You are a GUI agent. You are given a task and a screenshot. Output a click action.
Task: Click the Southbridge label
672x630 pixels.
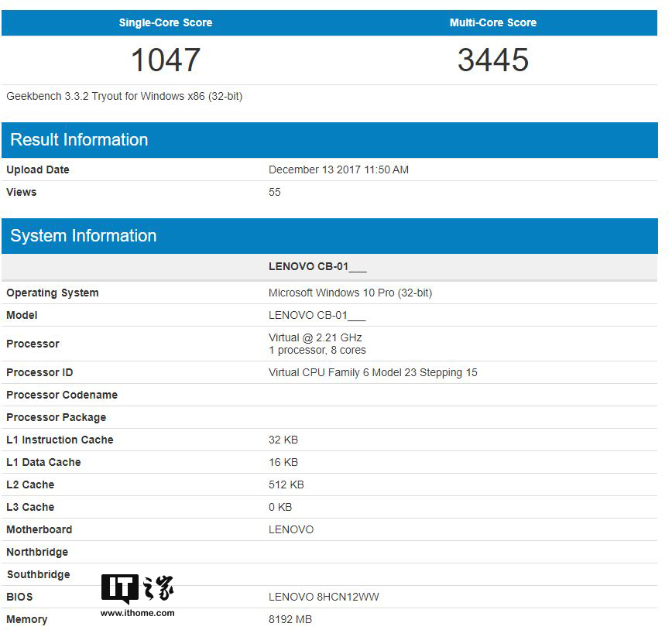pyautogui.click(x=38, y=574)
